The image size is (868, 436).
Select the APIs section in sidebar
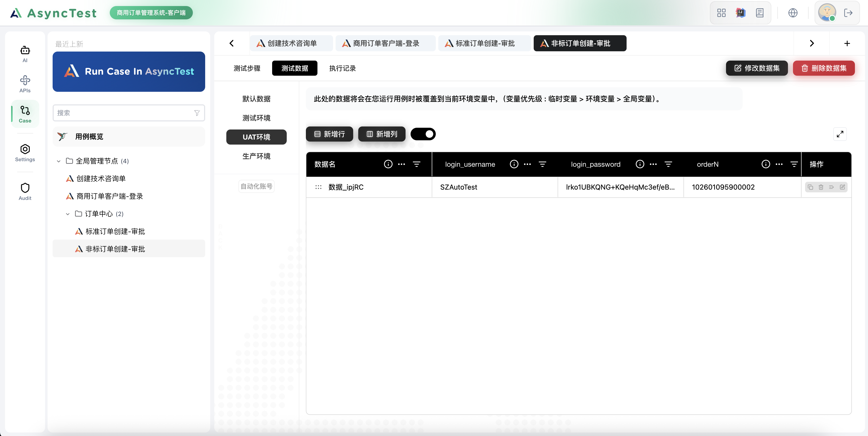coord(25,83)
